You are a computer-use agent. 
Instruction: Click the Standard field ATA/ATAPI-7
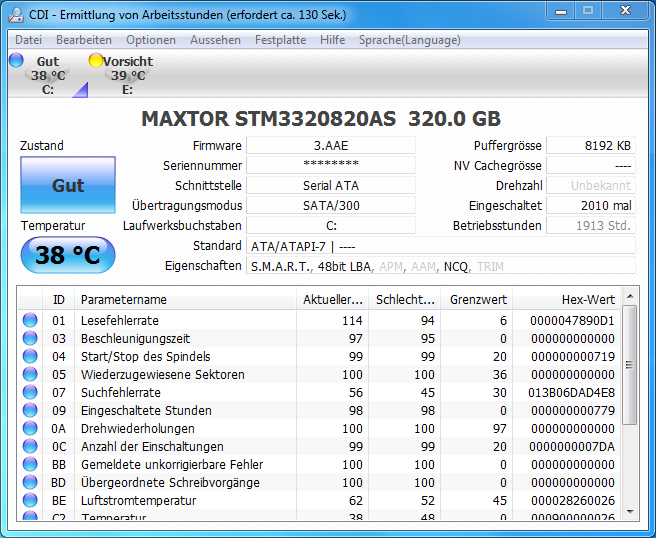coord(441,246)
